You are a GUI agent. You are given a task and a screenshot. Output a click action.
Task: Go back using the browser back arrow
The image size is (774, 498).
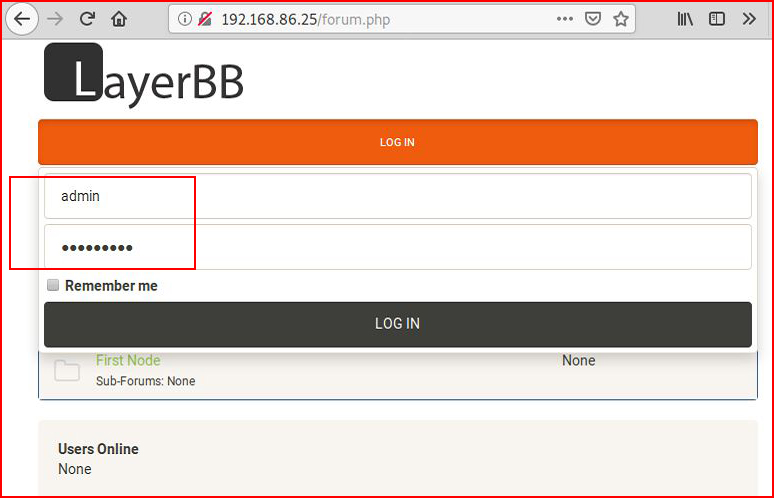[22, 19]
